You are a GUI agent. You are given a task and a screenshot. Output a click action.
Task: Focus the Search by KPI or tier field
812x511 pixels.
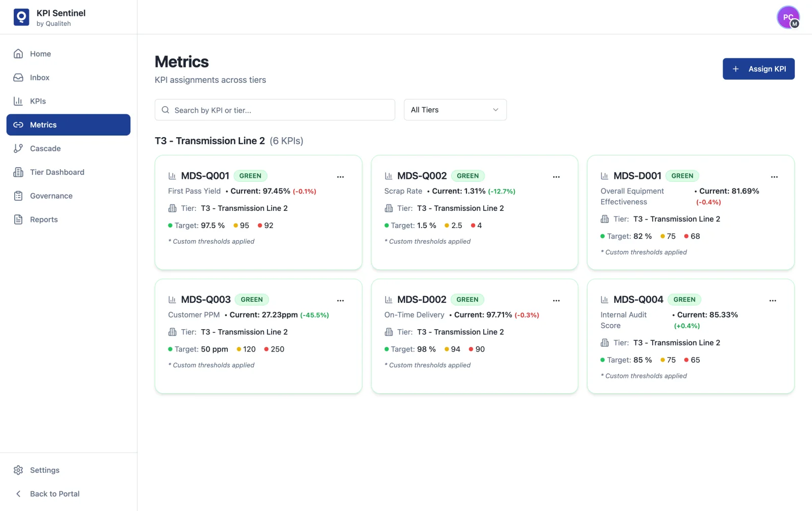[275, 110]
